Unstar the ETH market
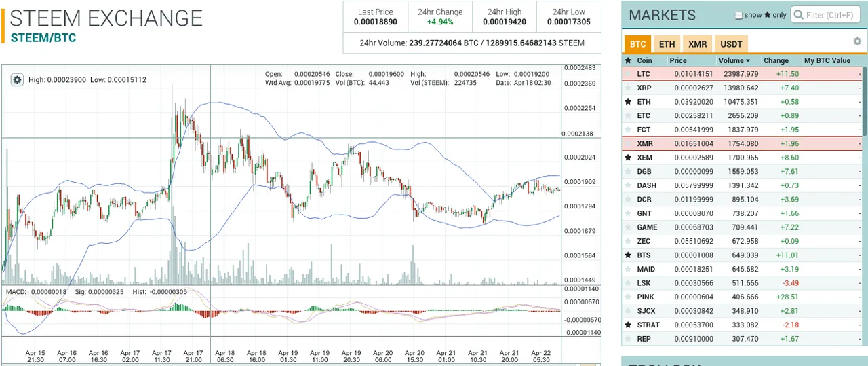The height and width of the screenshot is (366, 868). click(628, 102)
